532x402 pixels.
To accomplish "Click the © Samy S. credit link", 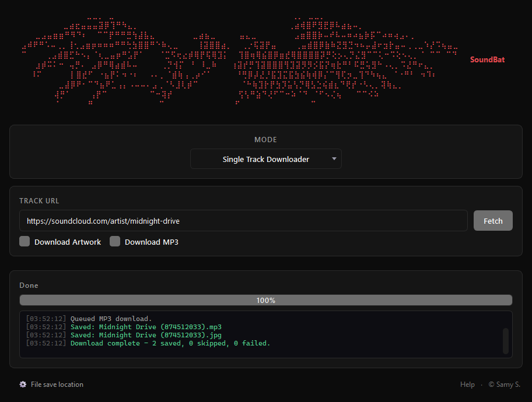I will pyautogui.click(x=504, y=385).
